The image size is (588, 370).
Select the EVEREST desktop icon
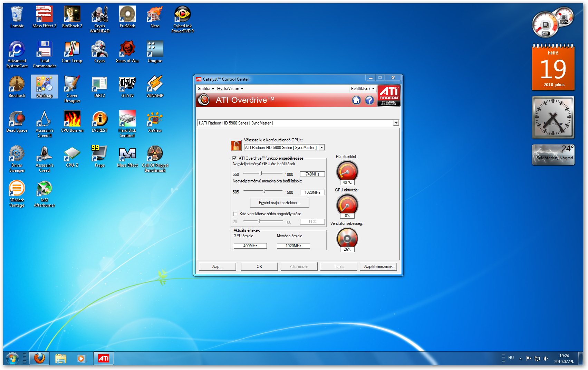(100, 122)
